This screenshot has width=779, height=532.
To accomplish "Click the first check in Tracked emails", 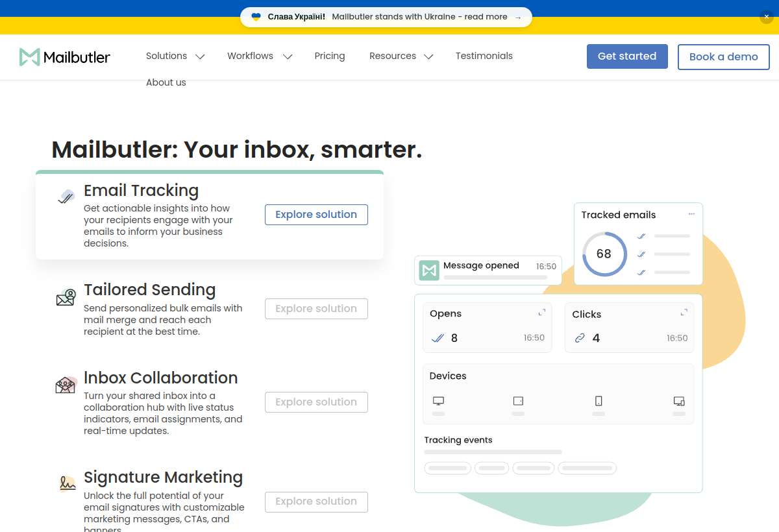I will [641, 236].
